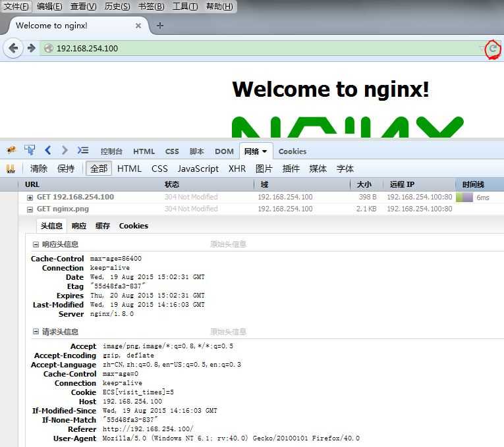Click the nginx/1.8.0 Server value
504x447 pixels.
(x=112, y=314)
